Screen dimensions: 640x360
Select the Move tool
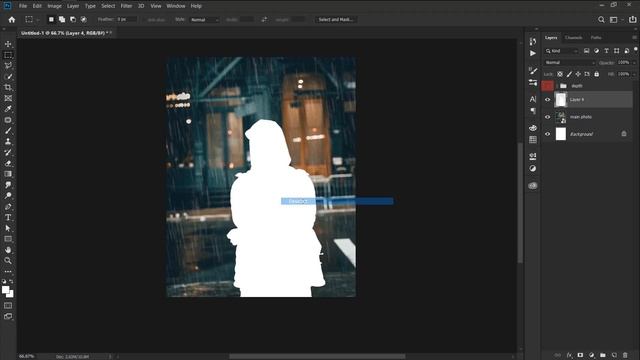[x=8, y=44]
